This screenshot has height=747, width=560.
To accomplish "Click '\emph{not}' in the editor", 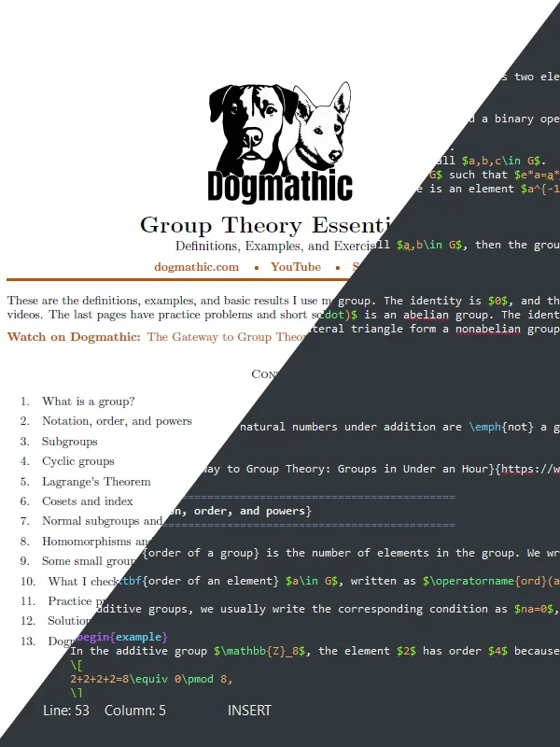I will [x=501, y=427].
